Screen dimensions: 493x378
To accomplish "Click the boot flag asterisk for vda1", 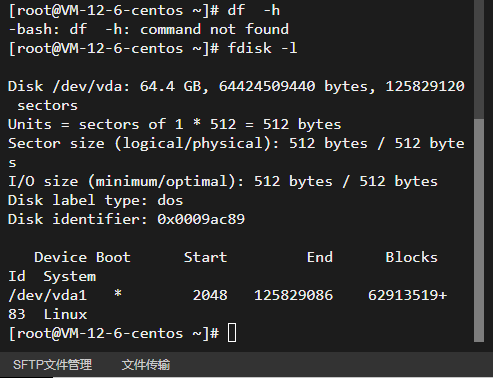I will [118, 294].
